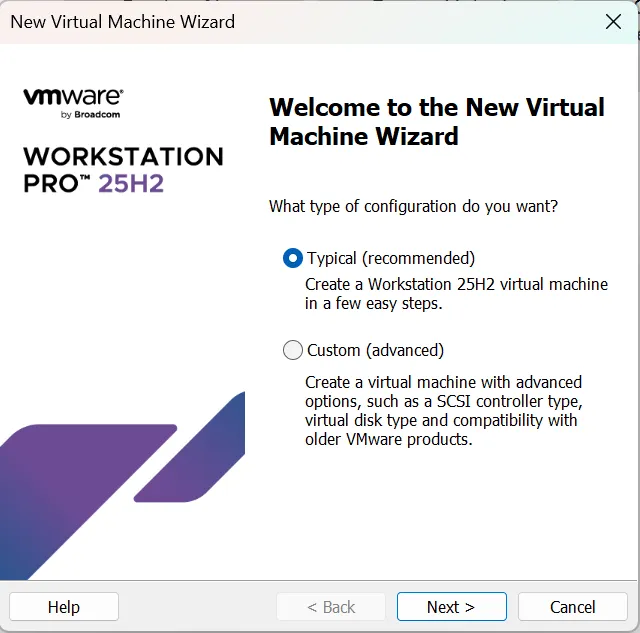Click the Workstation Pro 25H2 product title

coord(123,169)
